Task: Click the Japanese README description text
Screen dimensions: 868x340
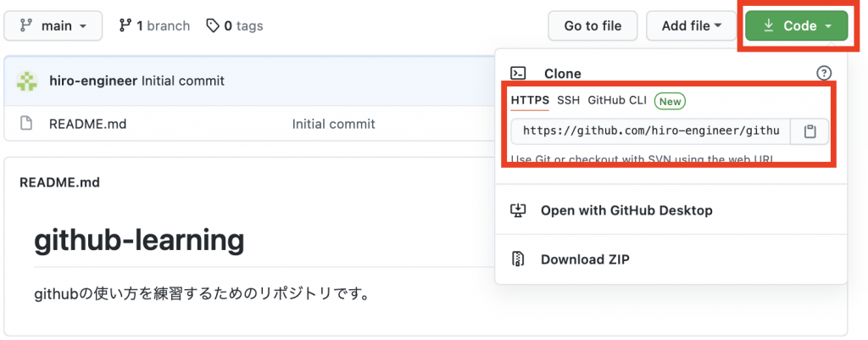Action: pos(202,293)
